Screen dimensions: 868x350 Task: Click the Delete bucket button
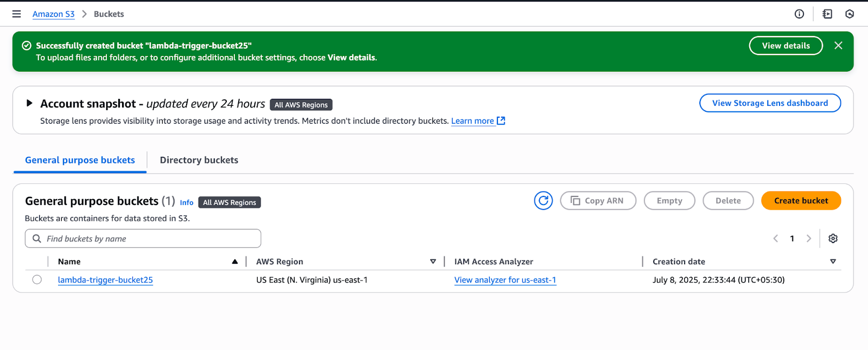tap(728, 201)
